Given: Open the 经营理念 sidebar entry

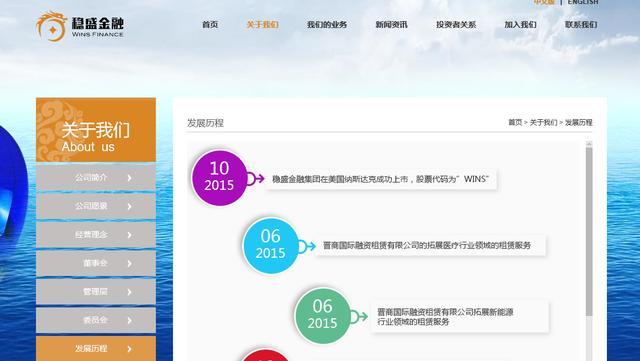Looking at the screenshot, I should (96, 234).
